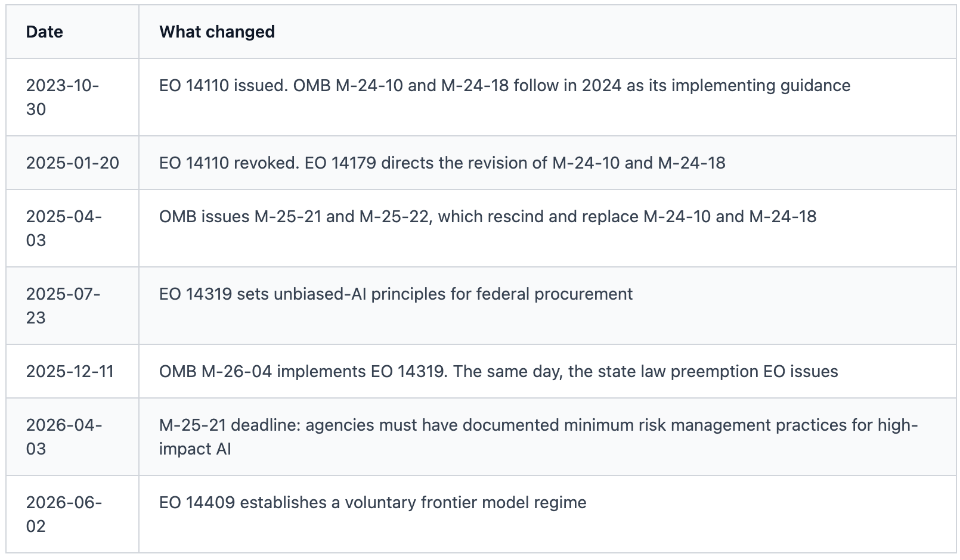
Task: Click the M-25-21 deadline description text
Action: pyautogui.click(x=538, y=437)
